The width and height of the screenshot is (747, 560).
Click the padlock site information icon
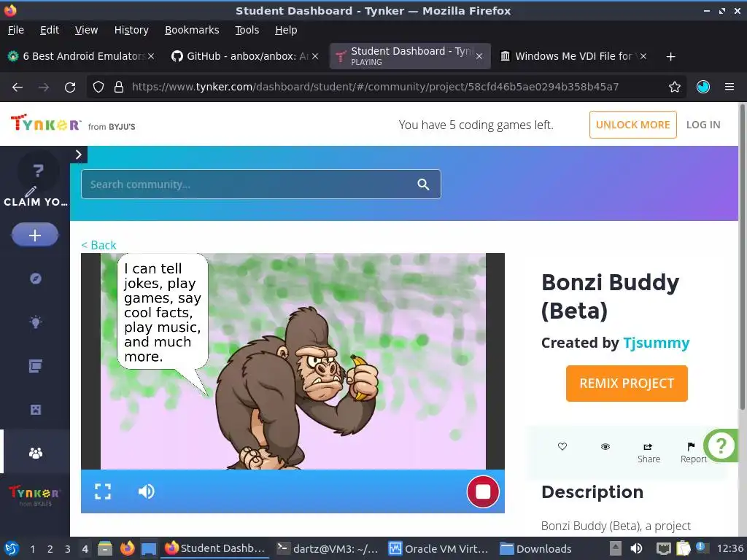pos(119,87)
